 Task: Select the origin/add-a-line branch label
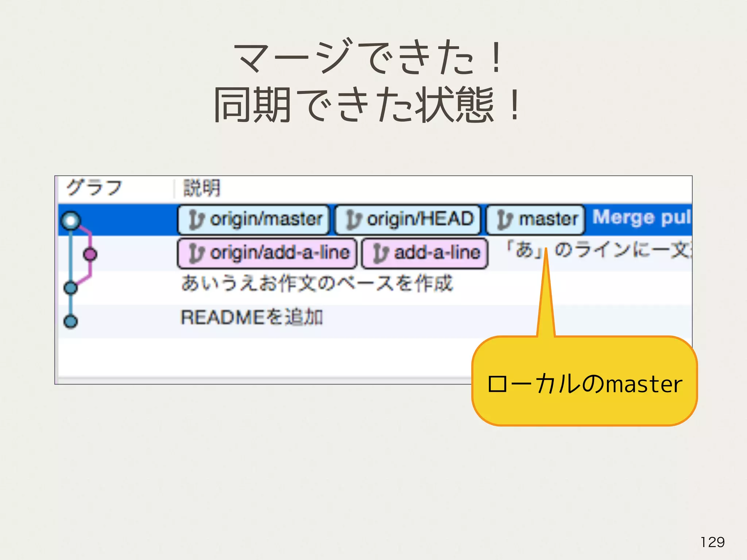(x=279, y=253)
